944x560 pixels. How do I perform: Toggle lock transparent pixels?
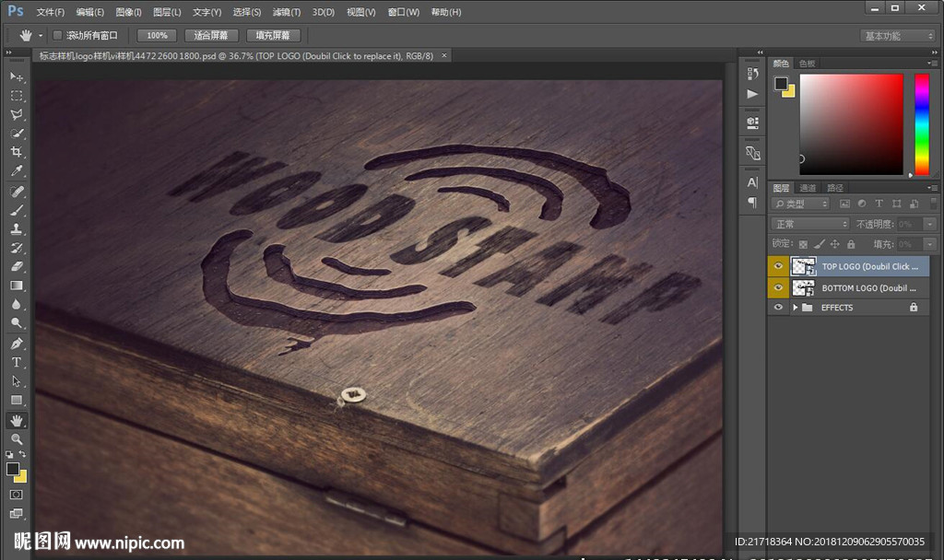click(803, 244)
